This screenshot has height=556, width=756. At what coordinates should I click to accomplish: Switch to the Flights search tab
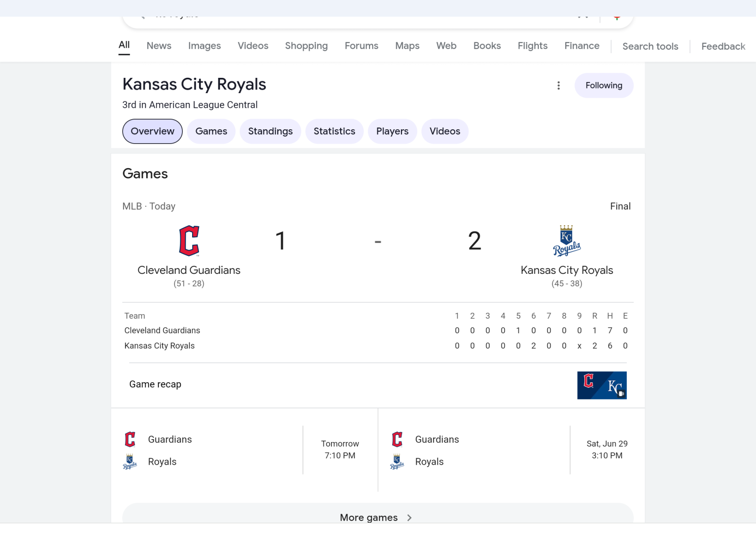pyautogui.click(x=532, y=45)
